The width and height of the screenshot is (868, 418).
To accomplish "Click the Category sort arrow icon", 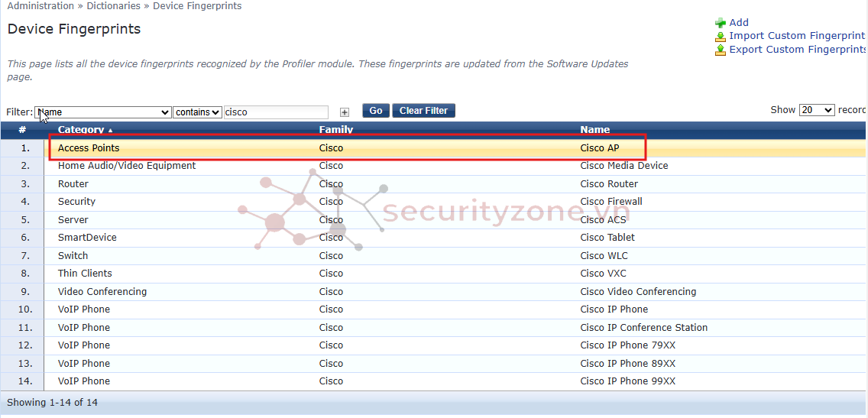I will pyautogui.click(x=110, y=131).
